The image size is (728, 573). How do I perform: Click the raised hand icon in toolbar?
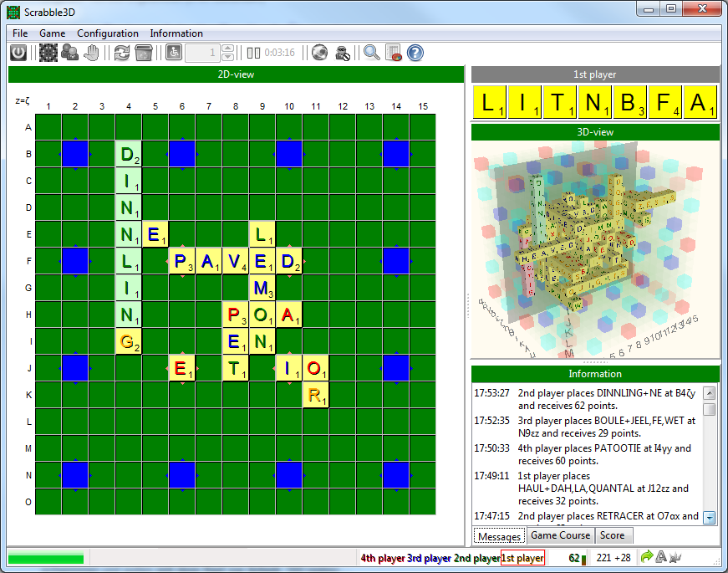tap(92, 53)
